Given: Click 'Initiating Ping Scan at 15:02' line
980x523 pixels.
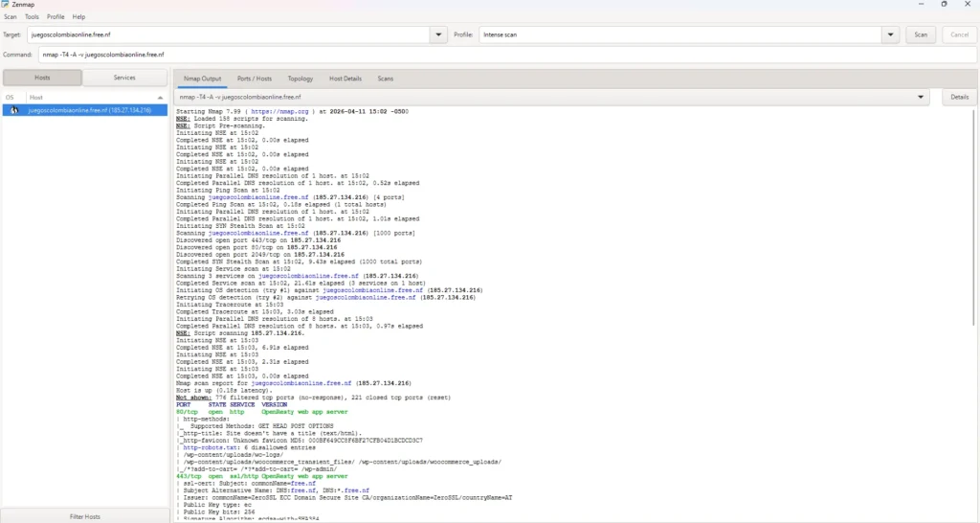Looking at the screenshot, I should tap(228, 191).
